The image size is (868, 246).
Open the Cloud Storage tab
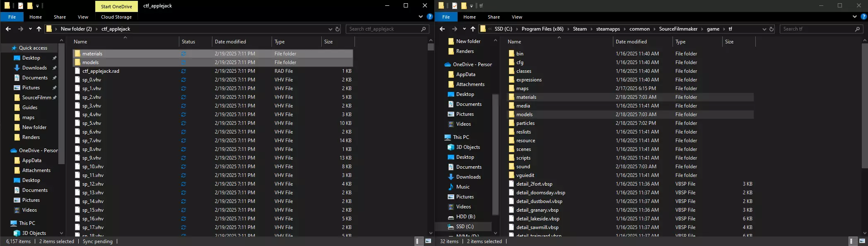pos(116,17)
